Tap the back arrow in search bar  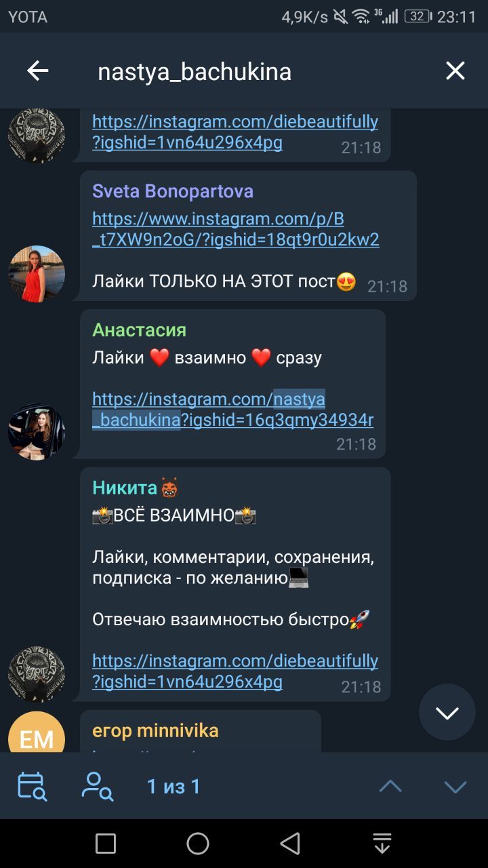tap(38, 71)
